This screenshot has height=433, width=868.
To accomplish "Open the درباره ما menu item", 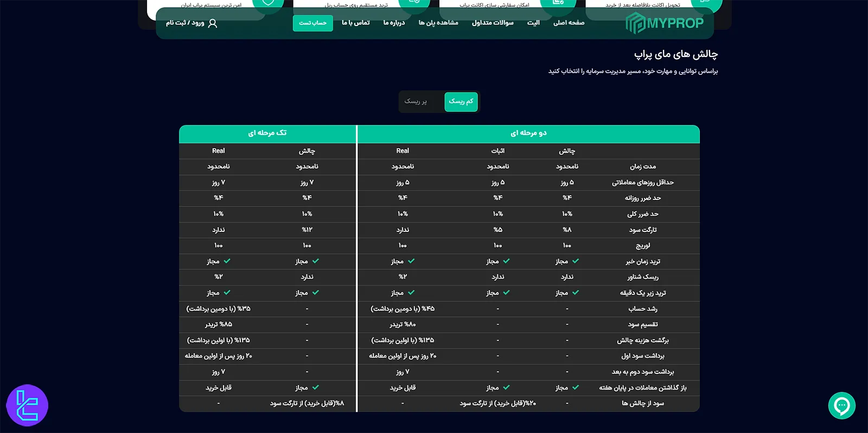I will (394, 23).
